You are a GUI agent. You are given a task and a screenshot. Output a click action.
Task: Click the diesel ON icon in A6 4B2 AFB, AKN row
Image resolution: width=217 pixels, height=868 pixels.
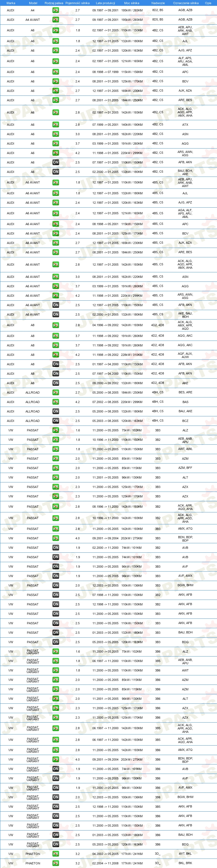(x=55, y=162)
